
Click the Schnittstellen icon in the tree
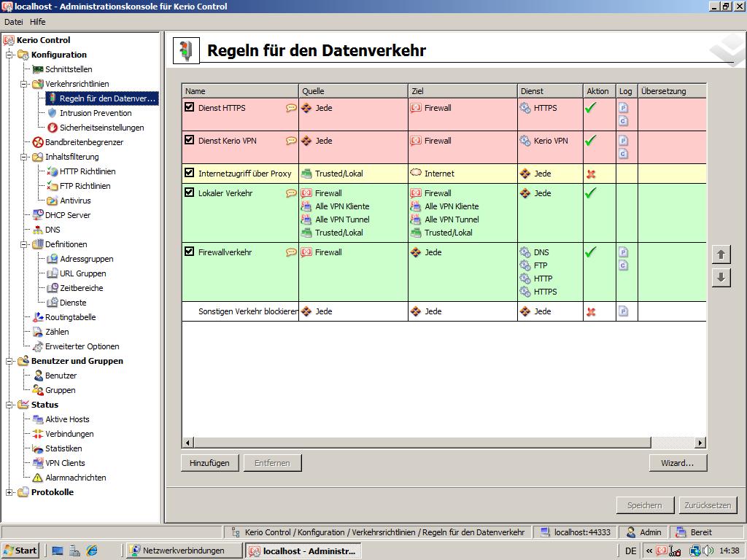(38, 69)
